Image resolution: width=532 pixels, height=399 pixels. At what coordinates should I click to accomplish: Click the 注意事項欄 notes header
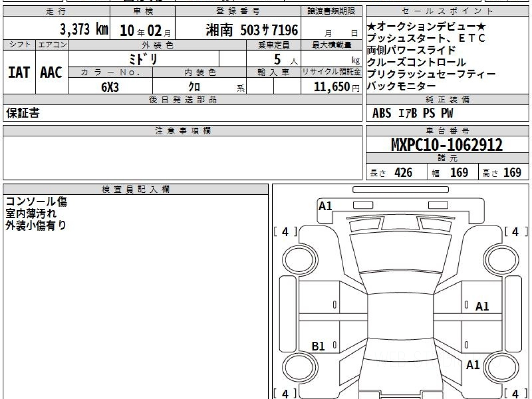(x=183, y=131)
